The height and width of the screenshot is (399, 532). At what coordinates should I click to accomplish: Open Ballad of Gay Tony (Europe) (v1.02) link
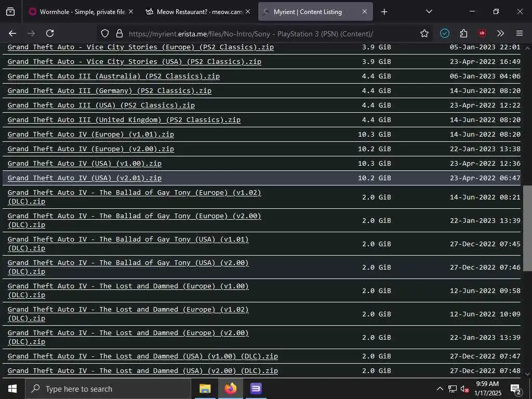click(135, 197)
